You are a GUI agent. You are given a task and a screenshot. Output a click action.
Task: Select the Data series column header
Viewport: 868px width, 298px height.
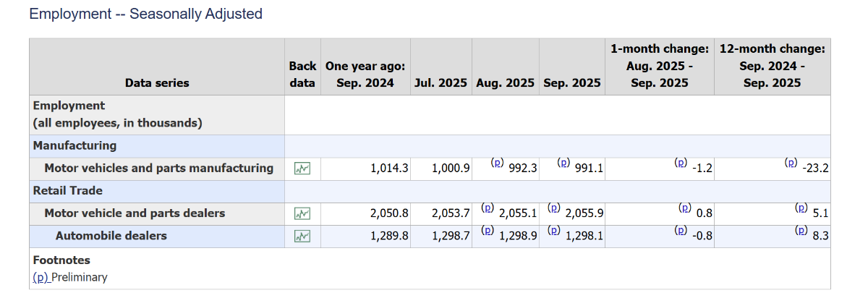157,82
